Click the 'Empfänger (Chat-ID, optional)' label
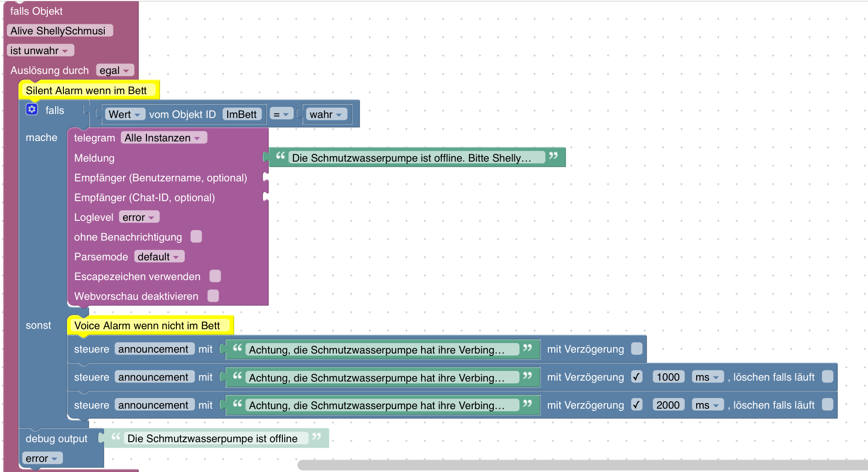The height and width of the screenshot is (472, 868). (145, 197)
